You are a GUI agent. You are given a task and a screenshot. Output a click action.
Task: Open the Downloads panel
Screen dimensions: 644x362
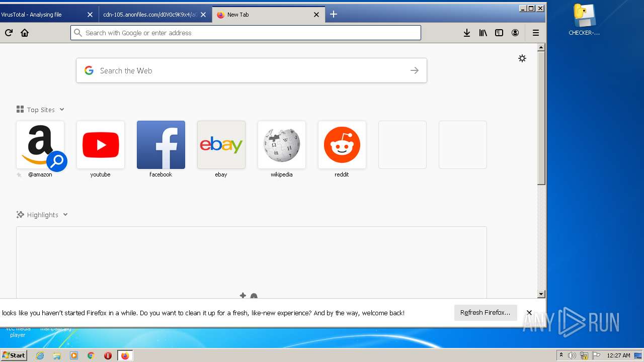coord(467,33)
